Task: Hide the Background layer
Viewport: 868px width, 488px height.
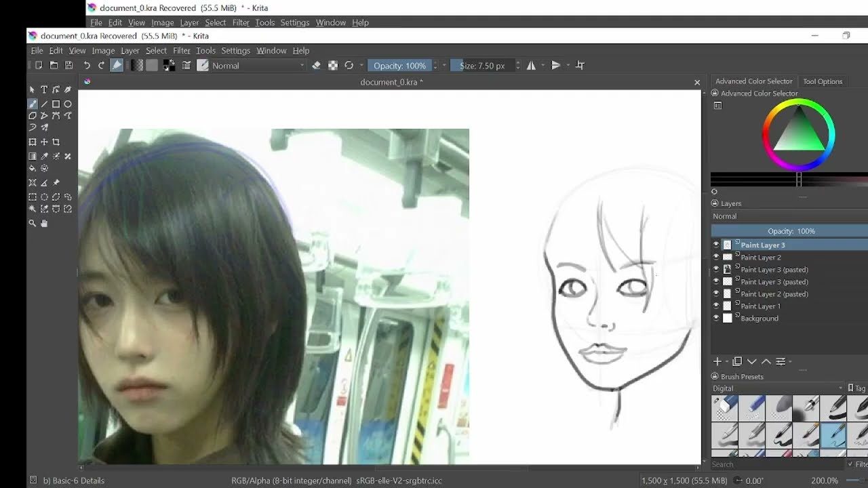Action: [x=716, y=319]
